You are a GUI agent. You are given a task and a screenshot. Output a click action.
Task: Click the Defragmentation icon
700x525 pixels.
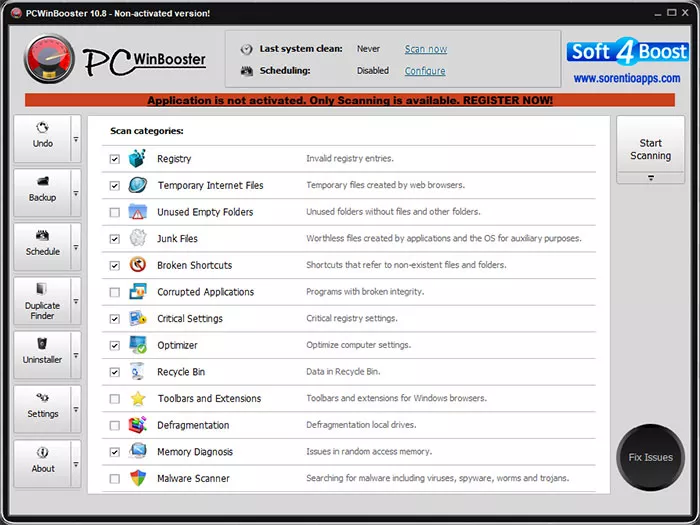[138, 425]
